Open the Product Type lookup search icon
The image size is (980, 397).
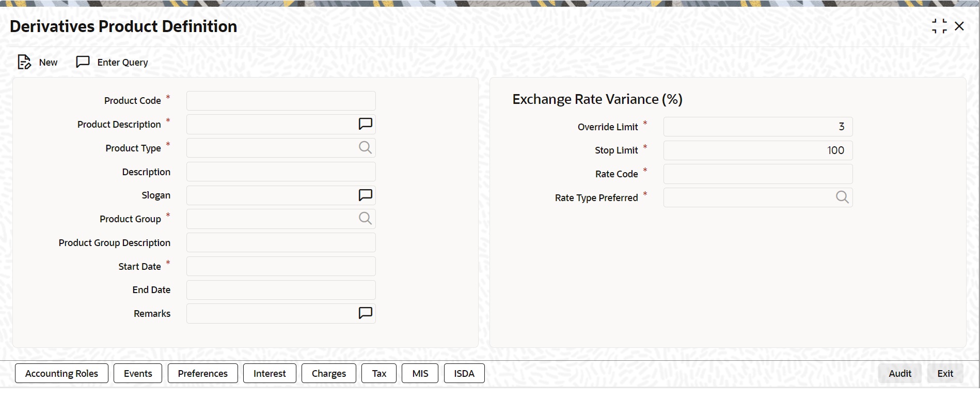[365, 148]
